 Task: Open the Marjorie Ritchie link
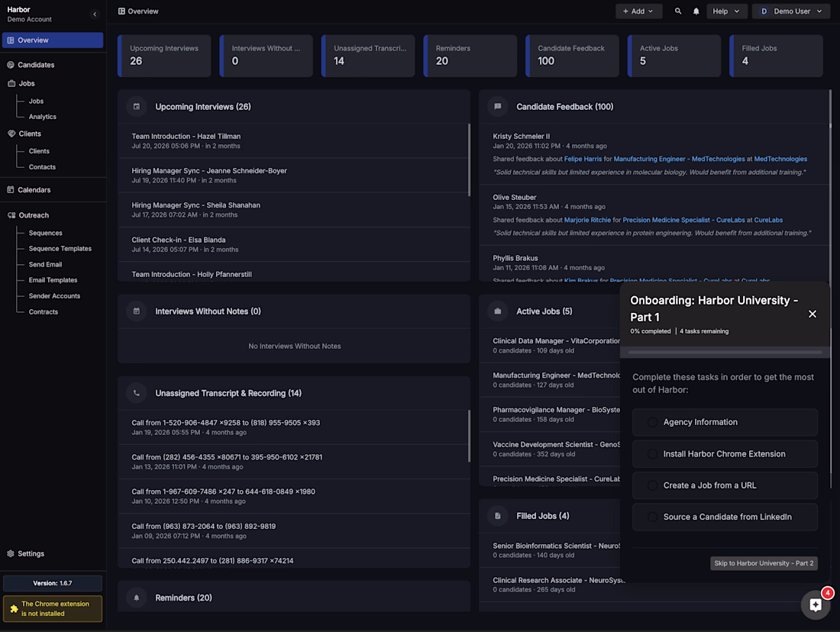[587, 220]
